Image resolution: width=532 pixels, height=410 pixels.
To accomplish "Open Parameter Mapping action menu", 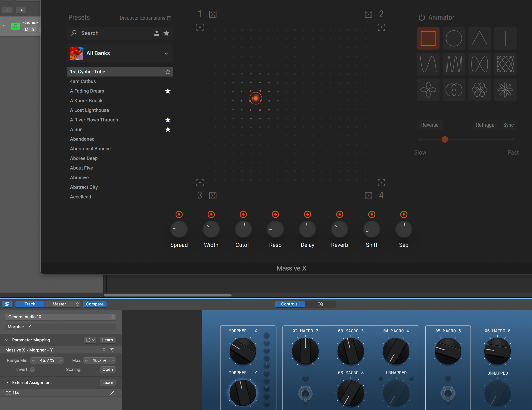I will [x=90, y=340].
